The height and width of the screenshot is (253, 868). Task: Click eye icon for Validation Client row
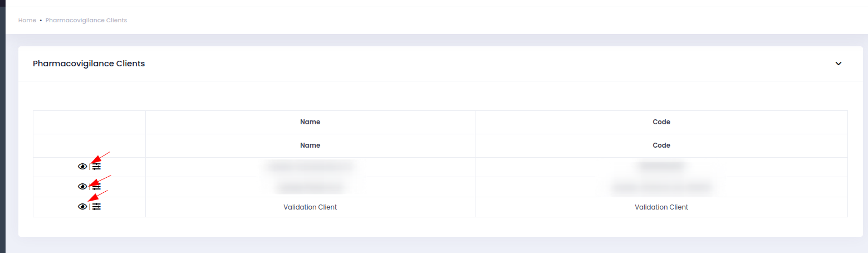[82, 207]
